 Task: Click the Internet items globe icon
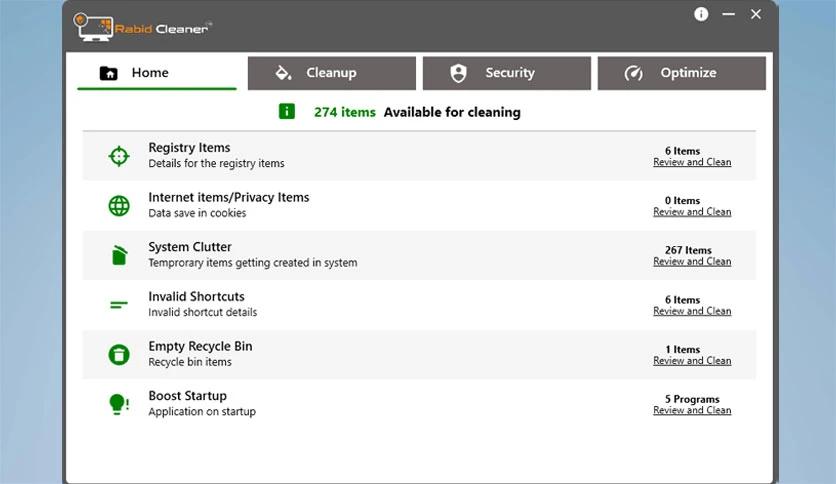119,206
